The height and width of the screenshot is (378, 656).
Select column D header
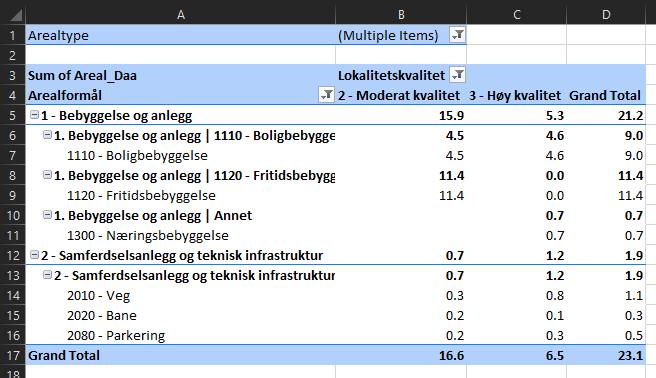click(606, 15)
